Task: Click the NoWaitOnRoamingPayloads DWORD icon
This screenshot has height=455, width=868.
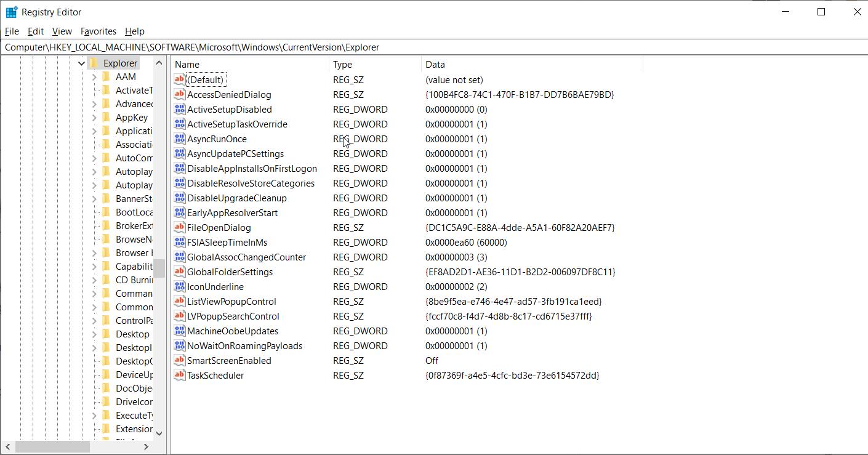Action: 179,345
